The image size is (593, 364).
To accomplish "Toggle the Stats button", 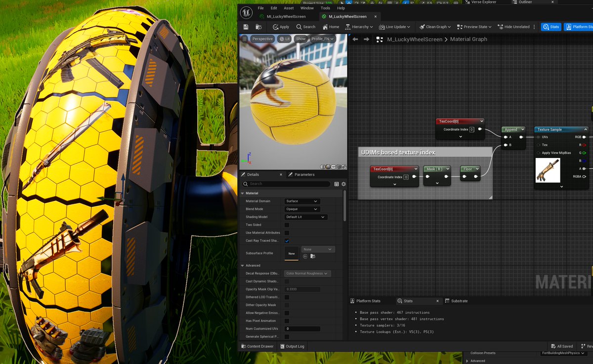I will click(x=551, y=27).
